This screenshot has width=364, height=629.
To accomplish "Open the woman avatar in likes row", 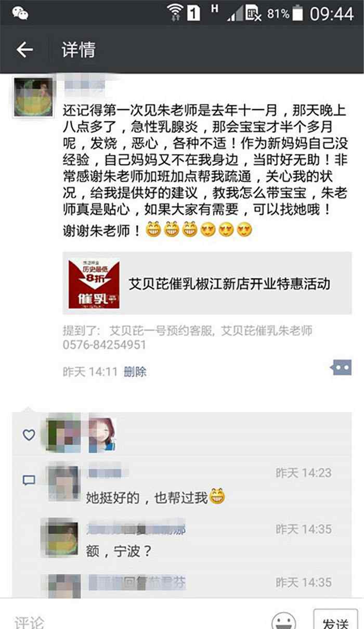I will click(x=101, y=434).
